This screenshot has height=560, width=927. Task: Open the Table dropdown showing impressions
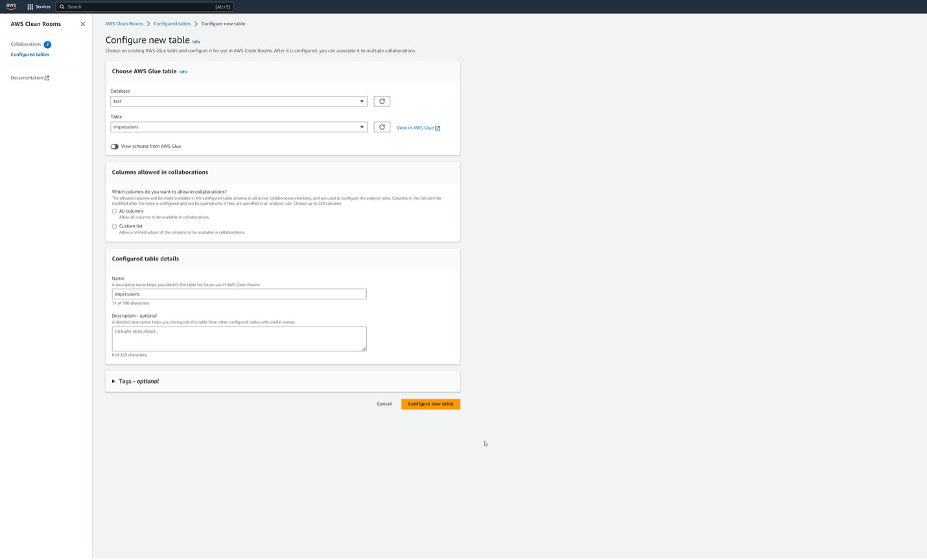(239, 127)
